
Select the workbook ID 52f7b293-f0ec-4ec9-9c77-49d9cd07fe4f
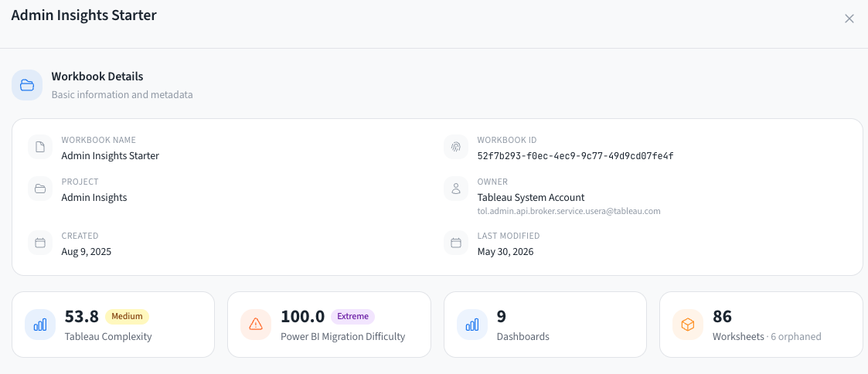point(575,156)
